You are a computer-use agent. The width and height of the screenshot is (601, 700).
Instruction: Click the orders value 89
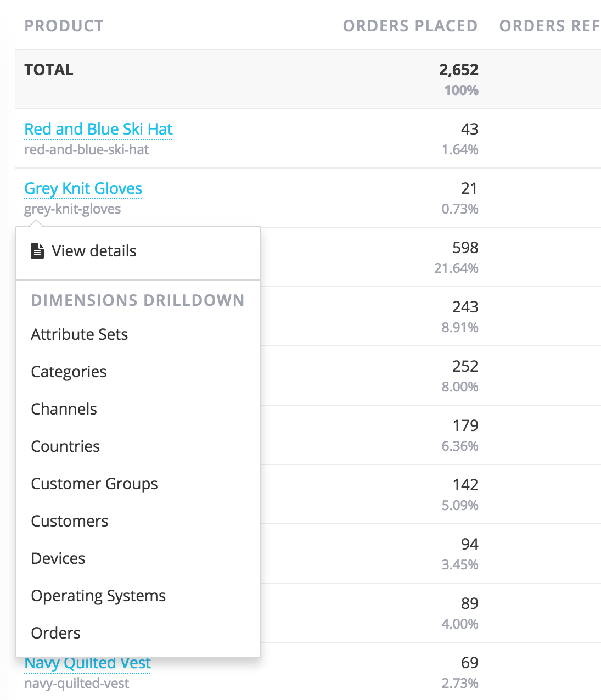[470, 603]
